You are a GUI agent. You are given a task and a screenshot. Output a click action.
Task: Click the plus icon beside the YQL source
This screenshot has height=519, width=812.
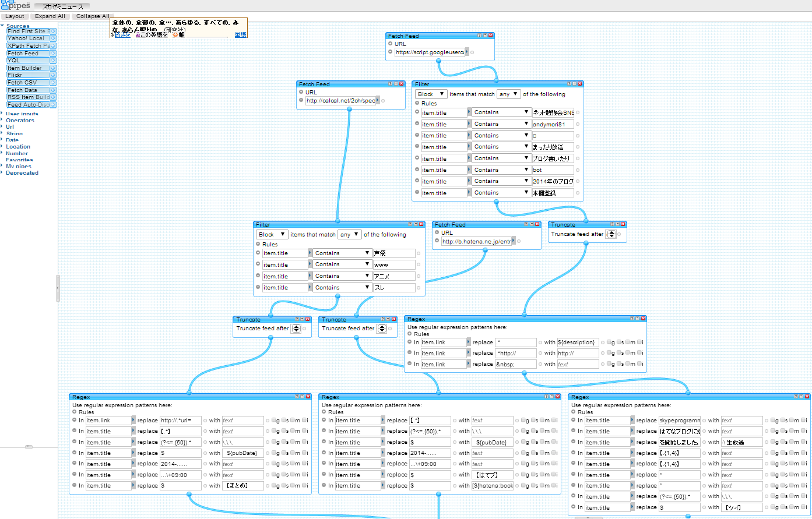point(53,61)
